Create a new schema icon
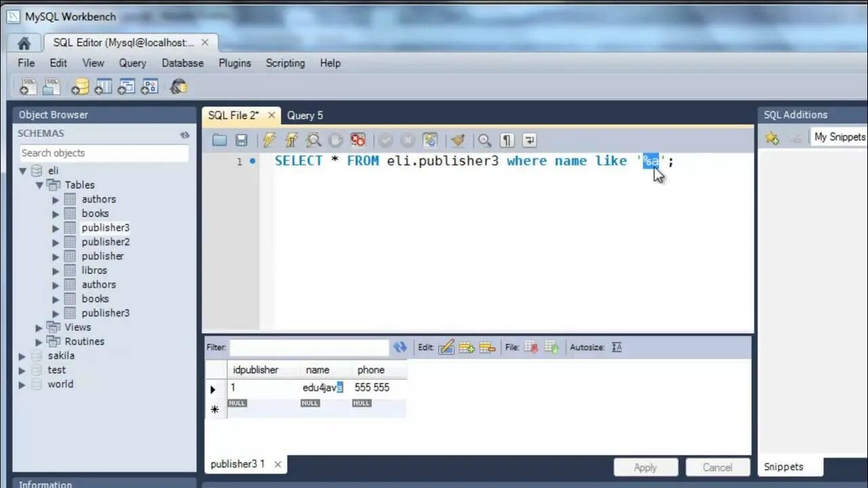Image resolution: width=868 pixels, height=488 pixels. [x=81, y=87]
